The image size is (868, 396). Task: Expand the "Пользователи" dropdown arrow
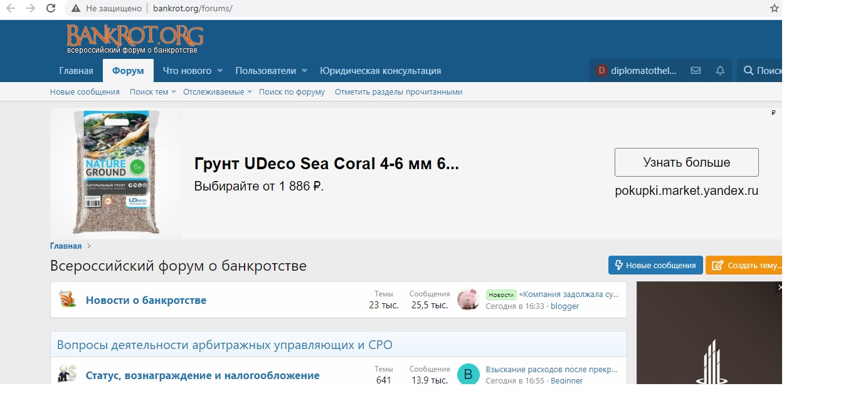point(304,71)
